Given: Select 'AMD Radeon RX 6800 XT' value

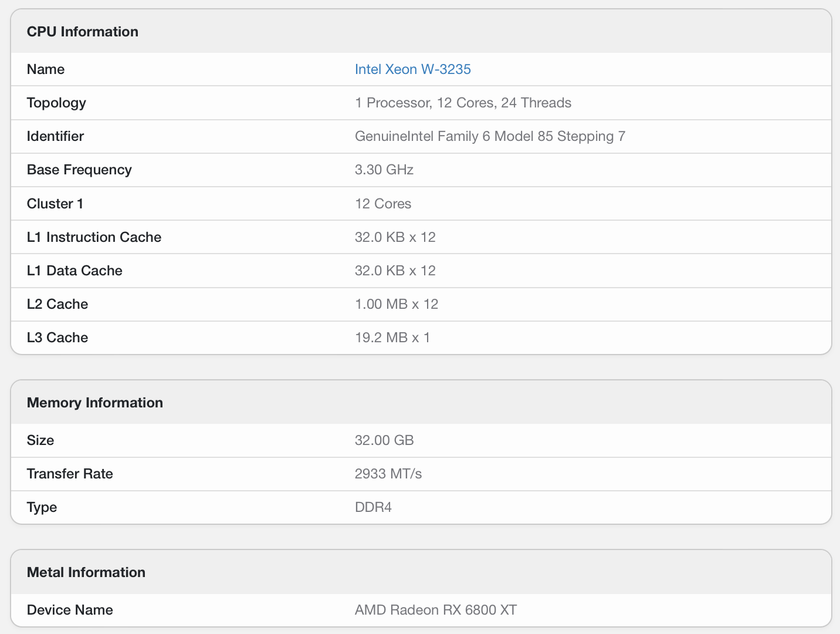Looking at the screenshot, I should pos(436,610).
